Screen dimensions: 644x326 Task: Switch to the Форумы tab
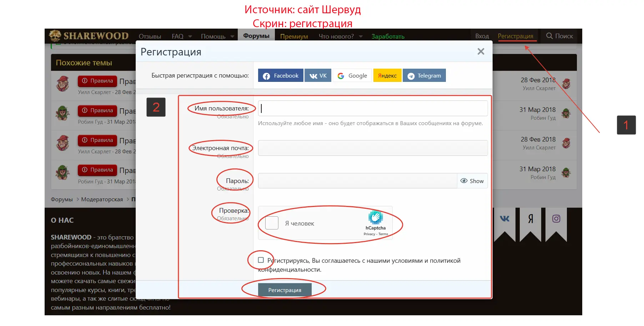point(256,36)
